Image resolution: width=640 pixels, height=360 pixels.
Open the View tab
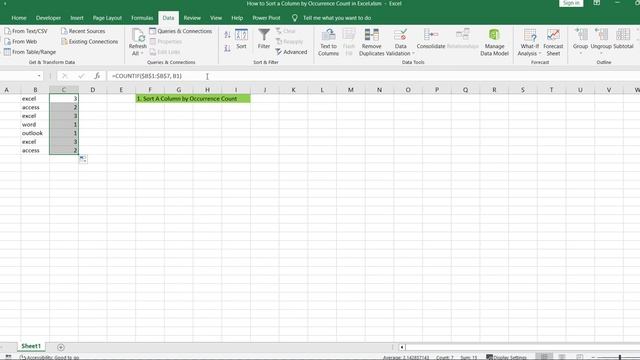pyautogui.click(x=216, y=18)
